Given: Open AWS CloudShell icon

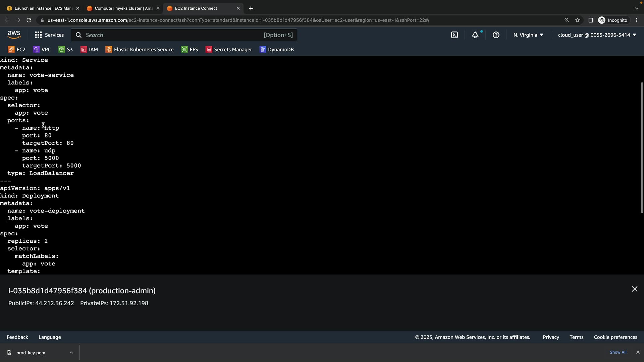Looking at the screenshot, I should pos(454,35).
